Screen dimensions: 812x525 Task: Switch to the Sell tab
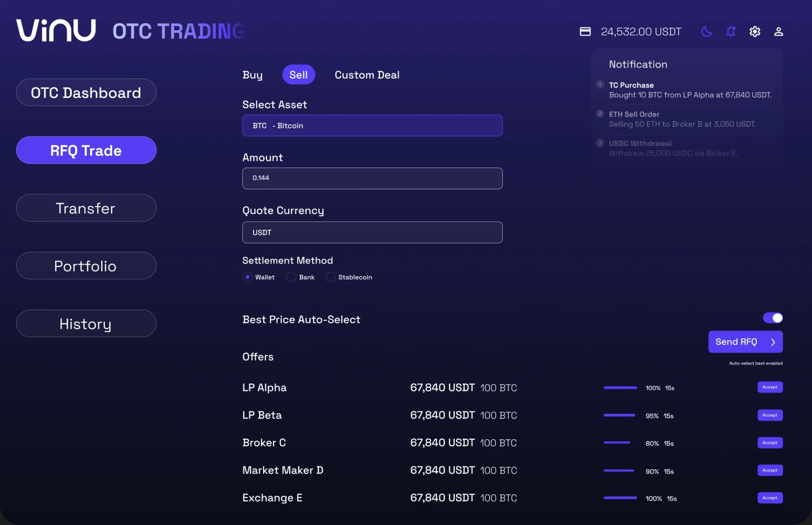click(x=299, y=75)
